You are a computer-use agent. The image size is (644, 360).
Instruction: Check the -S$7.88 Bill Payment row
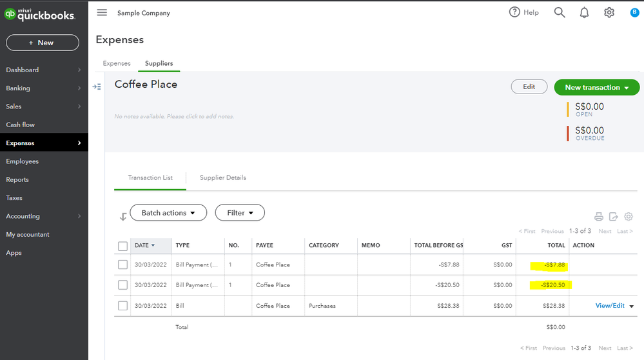click(x=122, y=265)
